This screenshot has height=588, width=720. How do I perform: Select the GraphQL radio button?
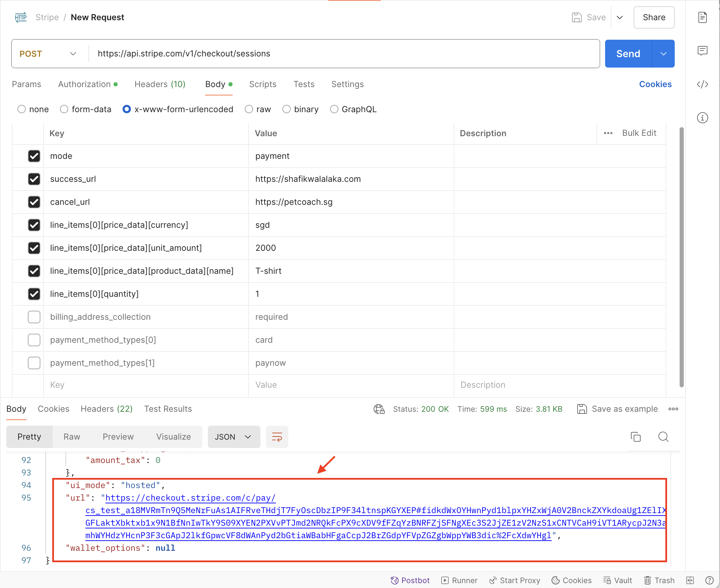pyautogui.click(x=334, y=109)
